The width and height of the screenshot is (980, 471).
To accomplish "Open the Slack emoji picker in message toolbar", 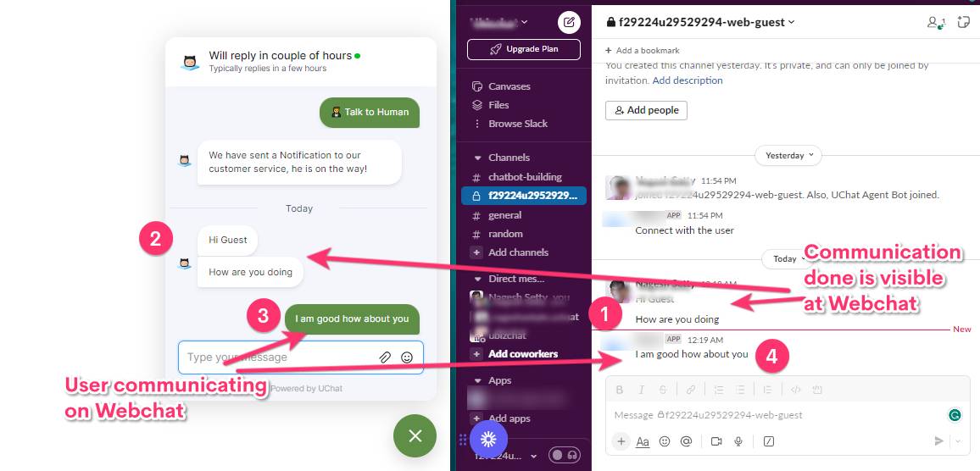I will (x=665, y=441).
